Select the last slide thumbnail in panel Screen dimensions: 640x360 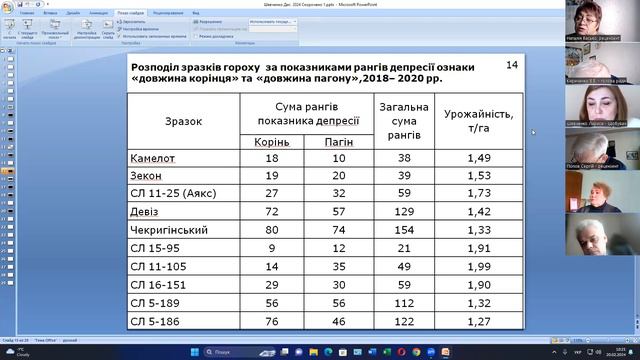pos(11,283)
